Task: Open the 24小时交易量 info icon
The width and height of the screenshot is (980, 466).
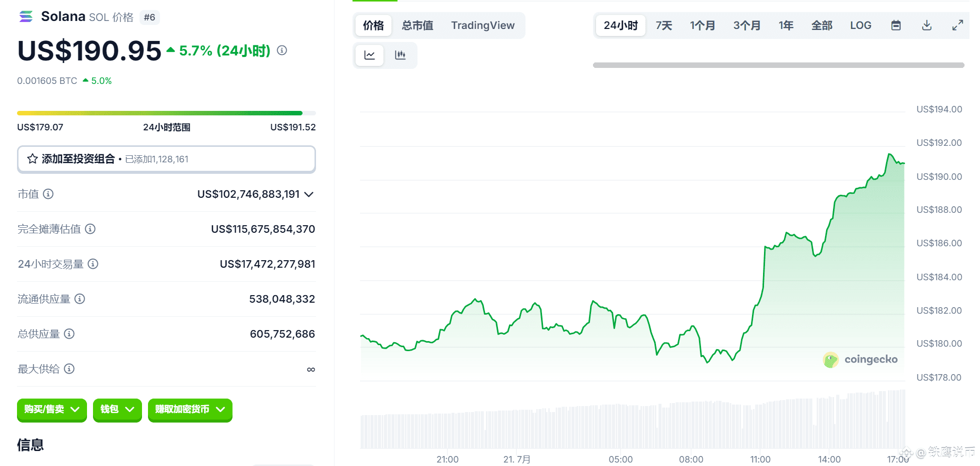Action: [93, 264]
